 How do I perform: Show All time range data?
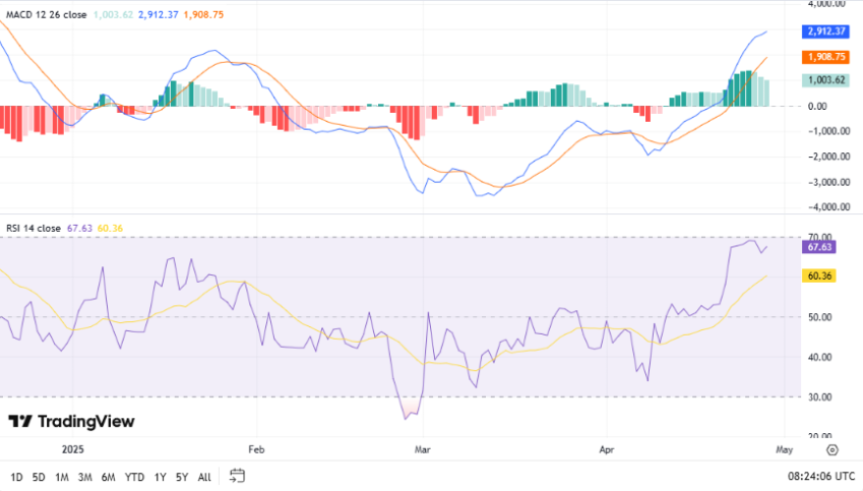(204, 477)
